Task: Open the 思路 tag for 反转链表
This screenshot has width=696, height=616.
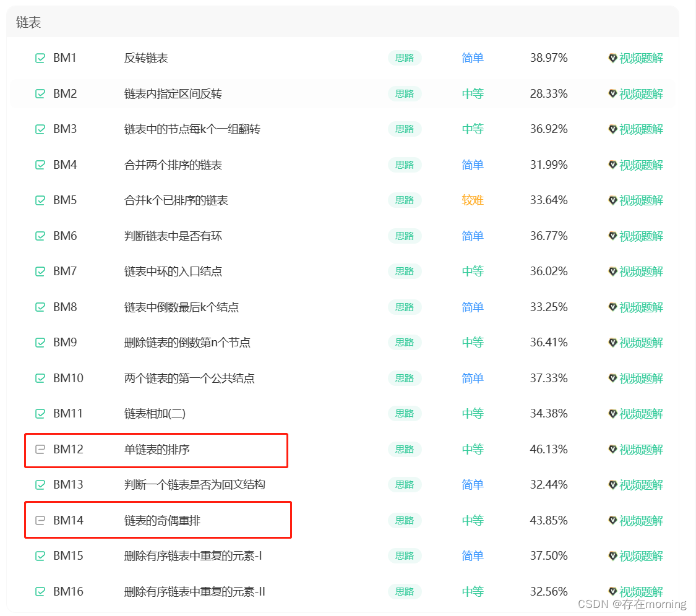Action: [405, 58]
